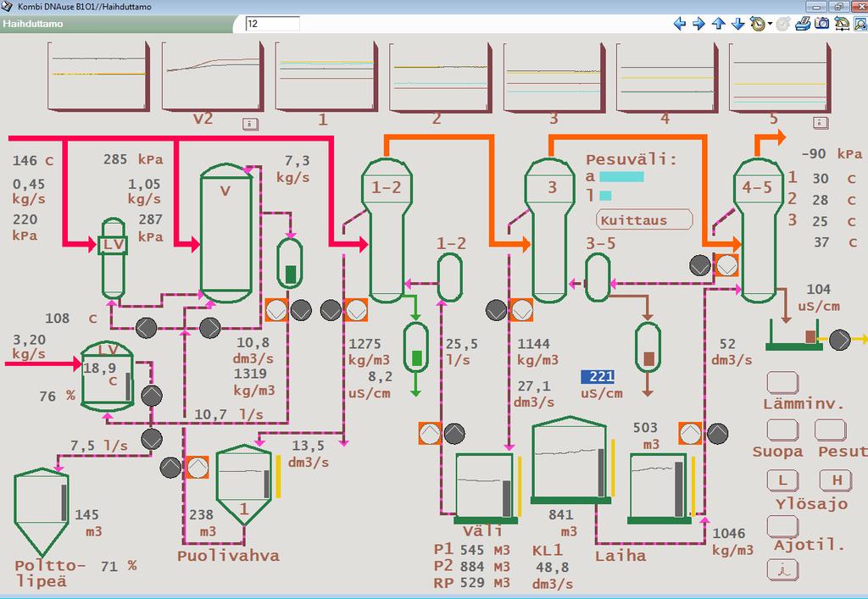Open the valve left of evaporator 4-5
This screenshot has height=599, width=868.
point(726,266)
